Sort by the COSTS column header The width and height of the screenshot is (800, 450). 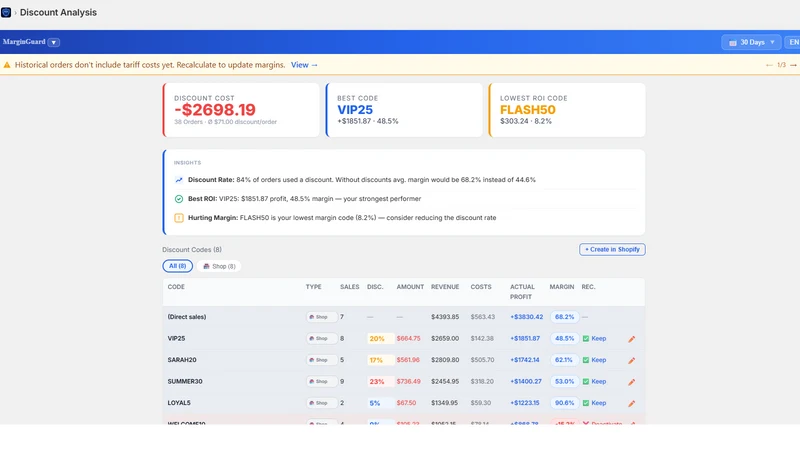tap(481, 287)
